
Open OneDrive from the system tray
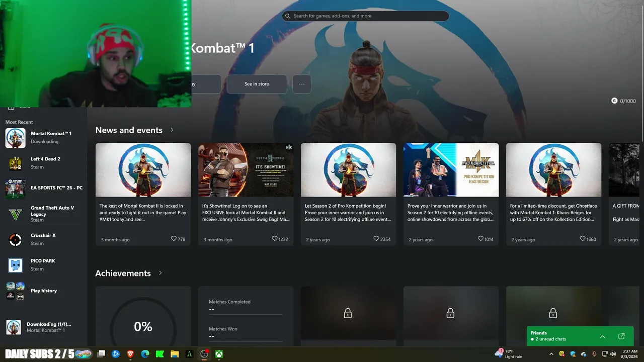coord(584,354)
